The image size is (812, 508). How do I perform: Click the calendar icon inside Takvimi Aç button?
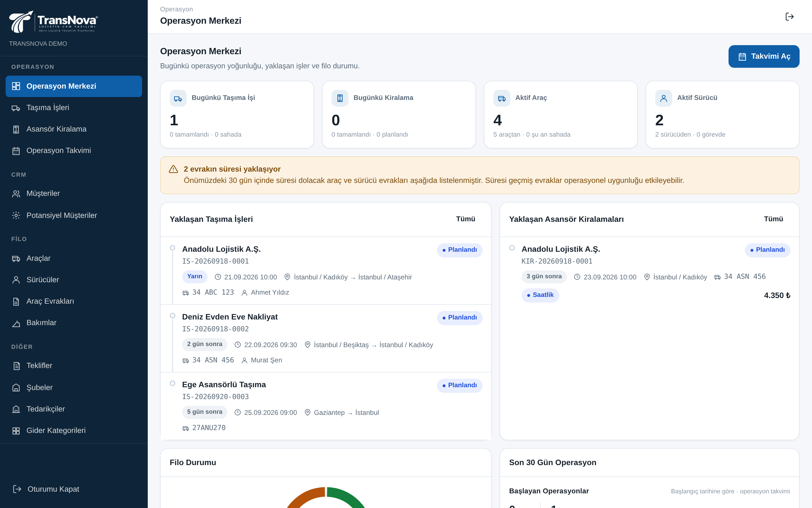pos(742,57)
